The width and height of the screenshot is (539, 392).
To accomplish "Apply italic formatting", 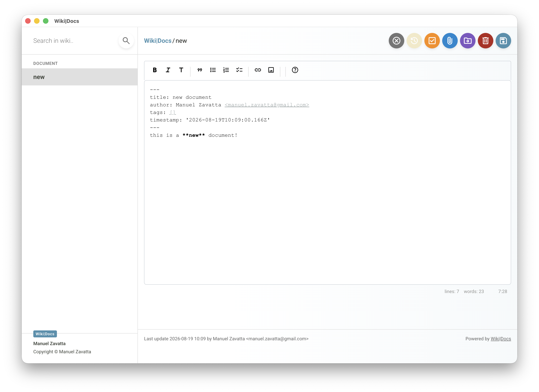I will click(x=168, y=70).
